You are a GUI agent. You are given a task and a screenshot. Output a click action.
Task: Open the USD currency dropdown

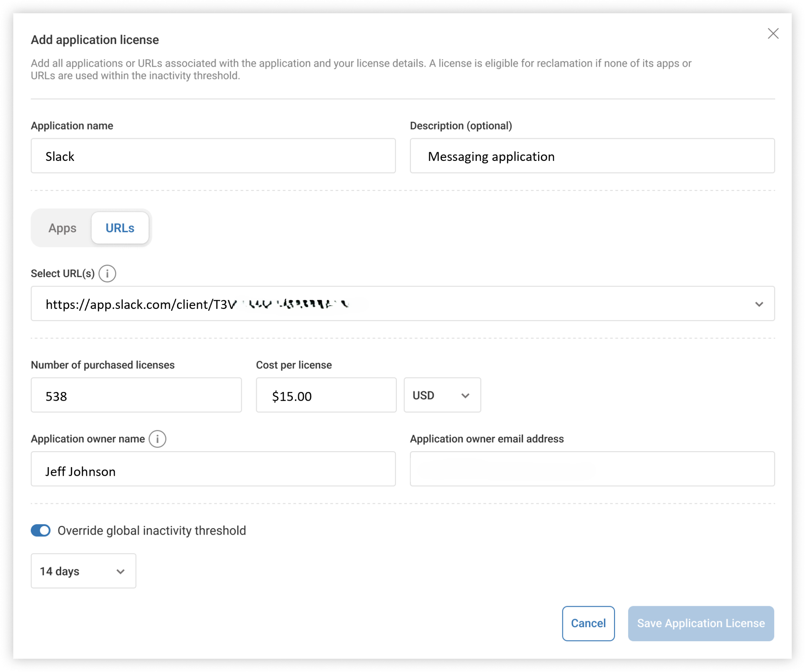(441, 395)
